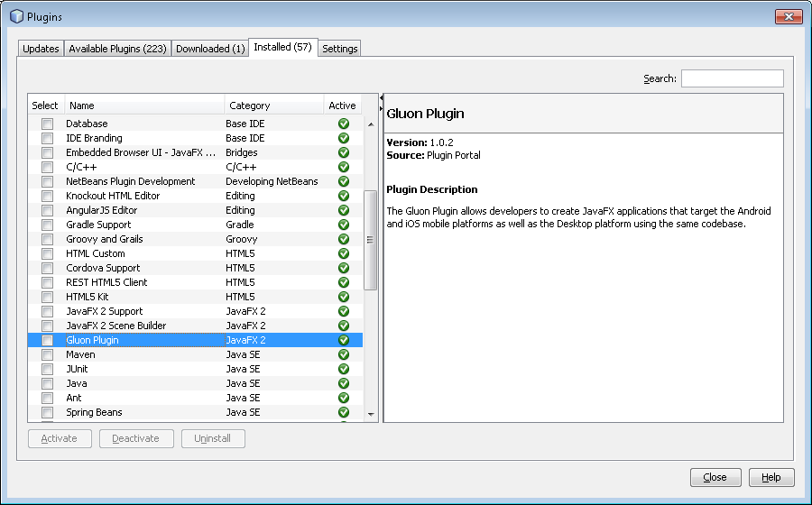Click the active status icon for IDE Branding
Image resolution: width=812 pixels, height=505 pixels.
tap(344, 138)
